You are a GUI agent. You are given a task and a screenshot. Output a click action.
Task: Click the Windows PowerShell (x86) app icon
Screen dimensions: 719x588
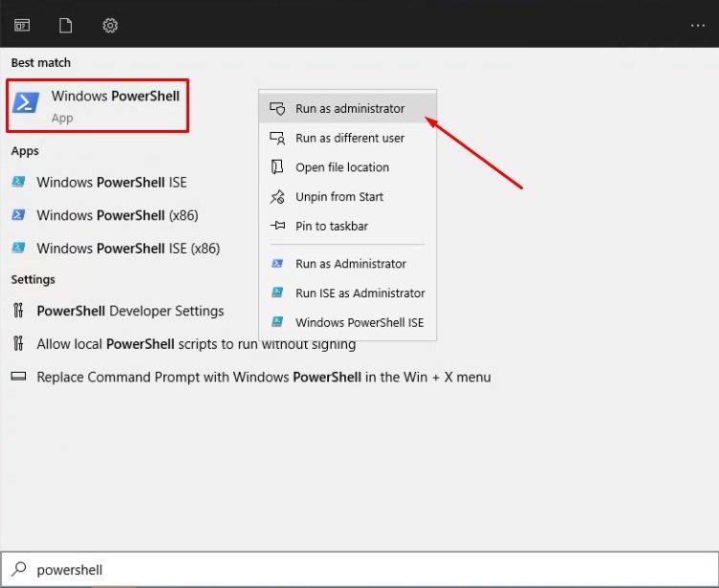pos(18,215)
